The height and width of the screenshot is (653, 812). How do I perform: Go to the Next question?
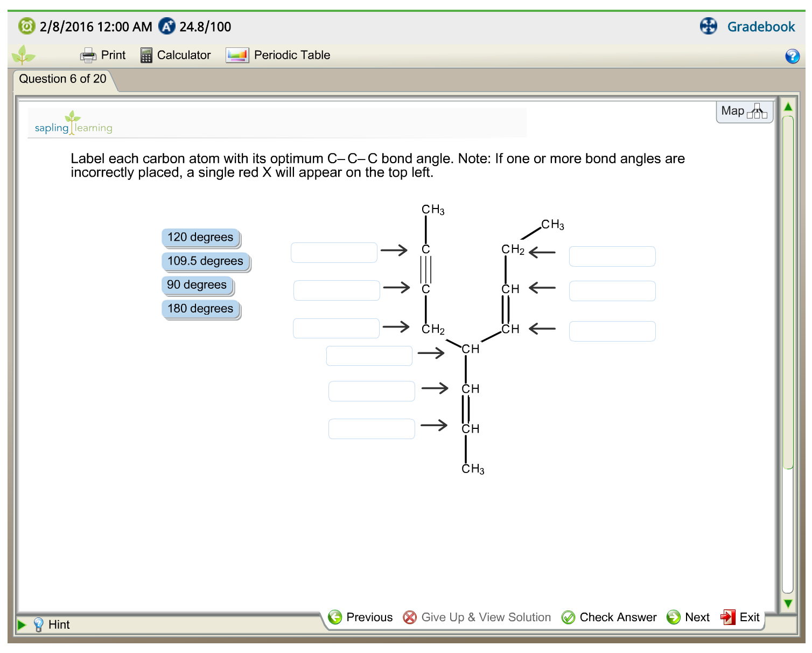tap(689, 617)
